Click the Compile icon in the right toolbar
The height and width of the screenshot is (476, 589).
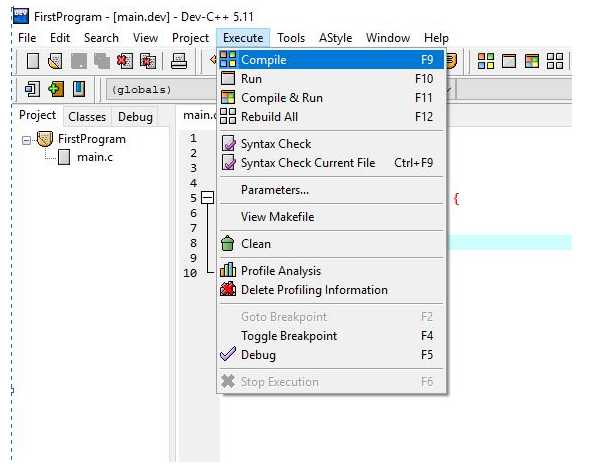tap(486, 61)
